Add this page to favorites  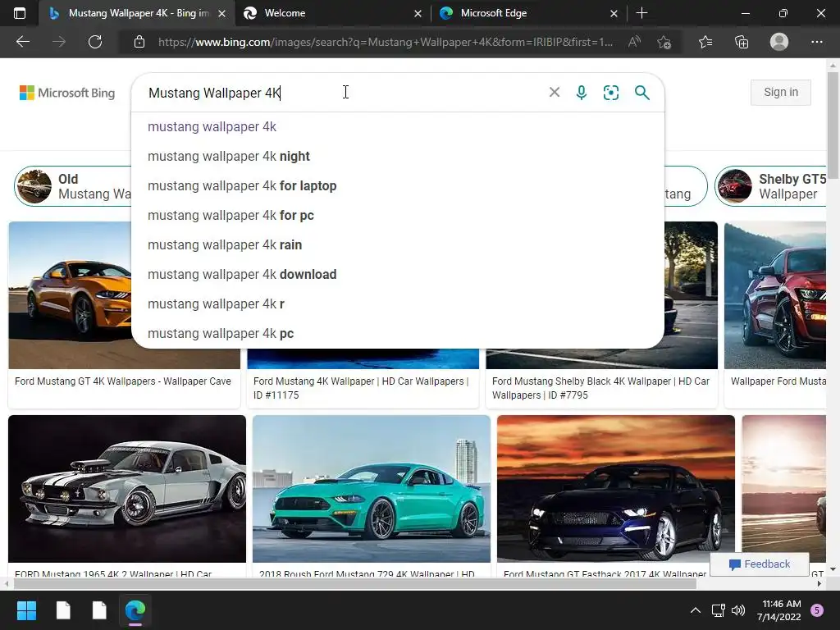click(x=664, y=42)
